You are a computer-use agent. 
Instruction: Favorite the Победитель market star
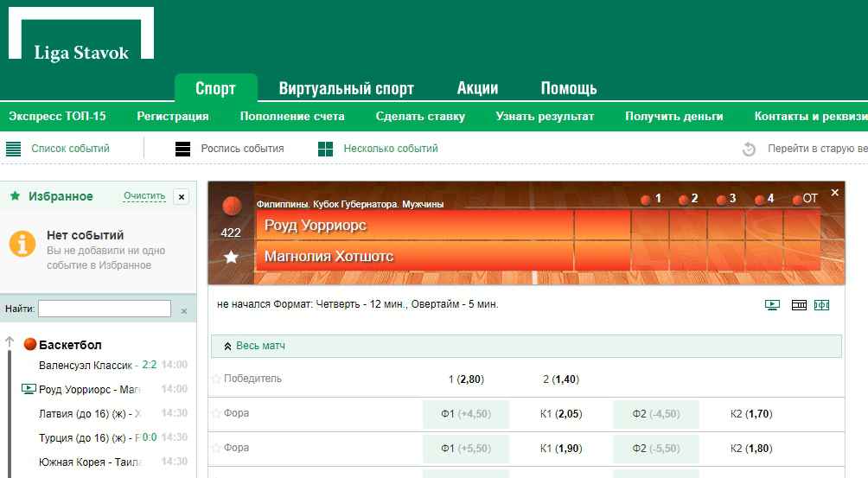click(x=216, y=379)
